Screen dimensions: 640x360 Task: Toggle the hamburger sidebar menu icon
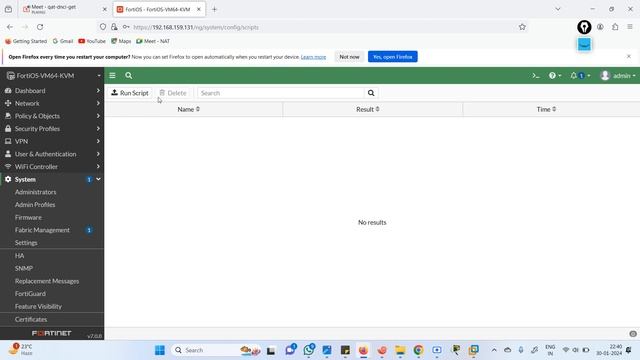112,76
